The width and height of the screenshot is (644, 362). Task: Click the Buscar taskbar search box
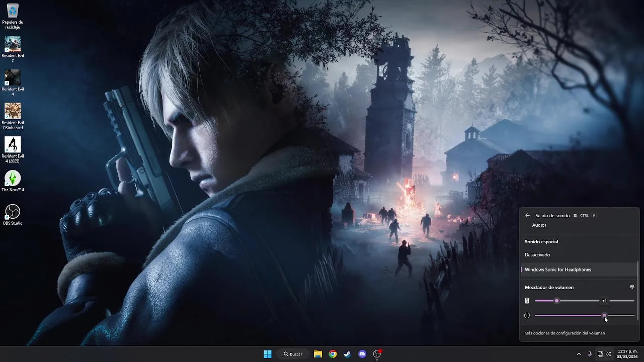point(293,354)
